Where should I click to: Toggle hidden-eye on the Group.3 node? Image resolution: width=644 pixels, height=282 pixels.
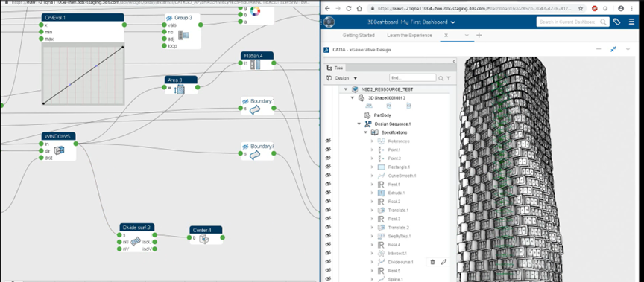coord(168,18)
